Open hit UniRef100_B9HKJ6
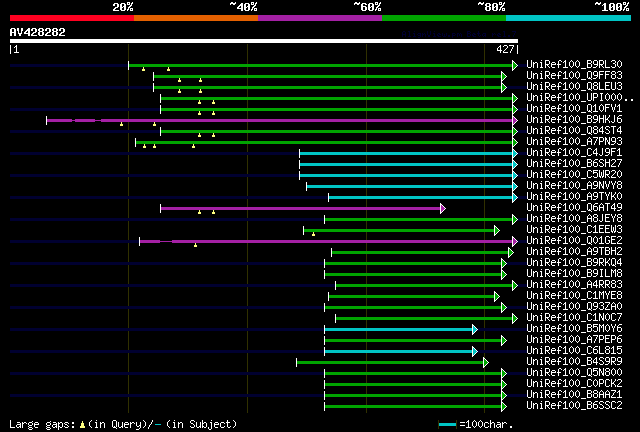Image resolution: width=640 pixels, height=432 pixels. (x=574, y=120)
